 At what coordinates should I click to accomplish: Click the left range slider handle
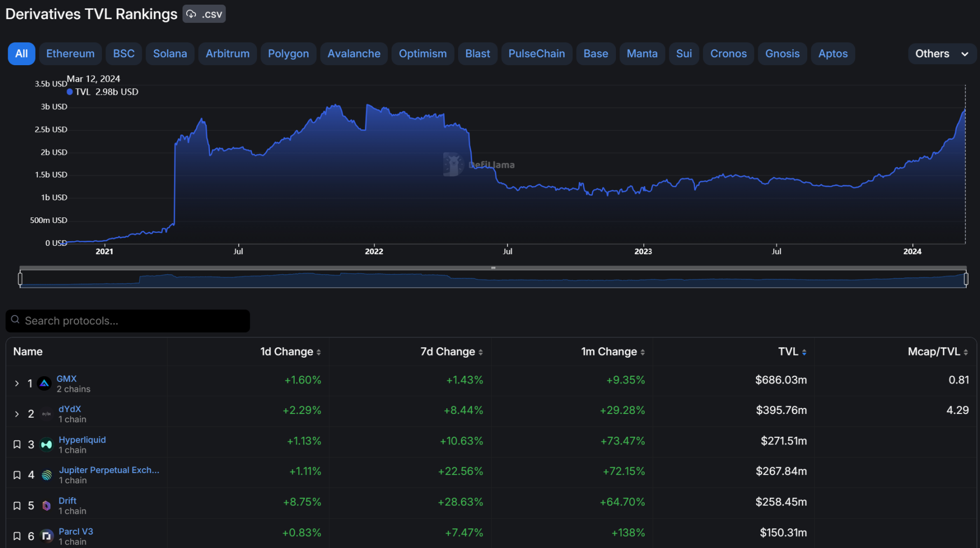(x=20, y=279)
